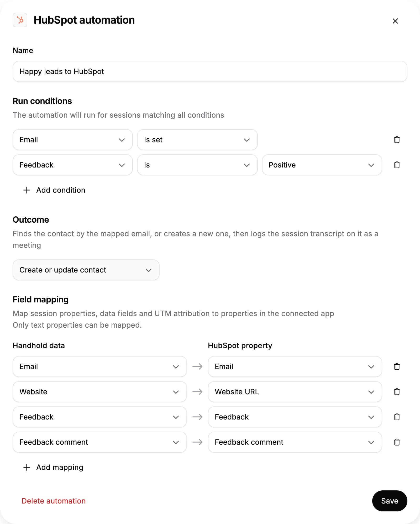The width and height of the screenshot is (420, 524).
Task: Open the Create or update contact dropdown
Action: point(86,270)
